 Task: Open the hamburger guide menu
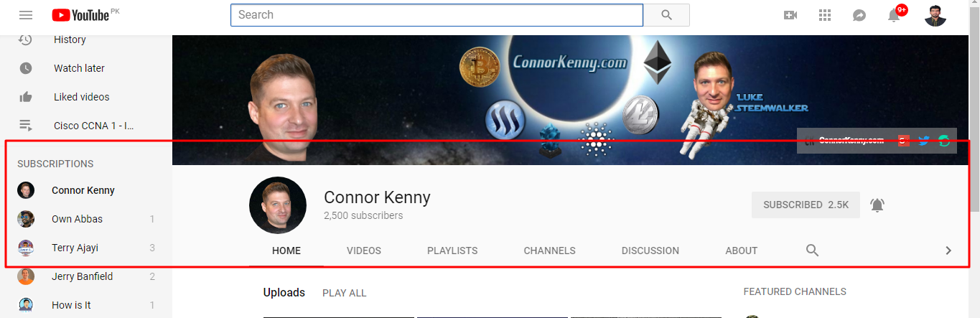26,15
